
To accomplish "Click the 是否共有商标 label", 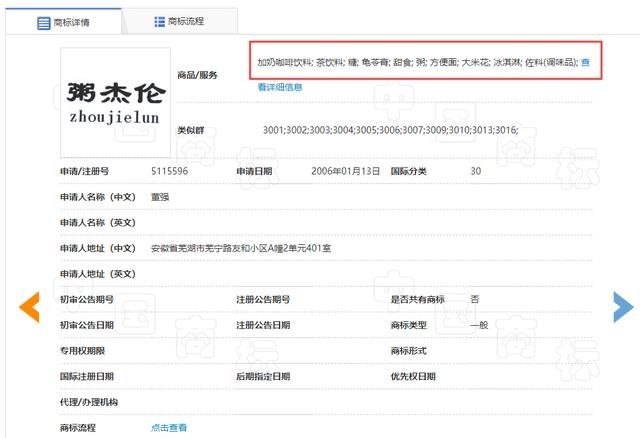I will (418, 299).
